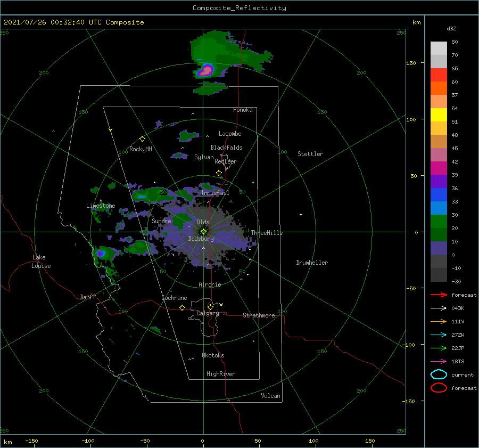Viewport: 479px width, 448px height.
Task: Click the pink storm core north of Ponoka
Action: (207, 71)
